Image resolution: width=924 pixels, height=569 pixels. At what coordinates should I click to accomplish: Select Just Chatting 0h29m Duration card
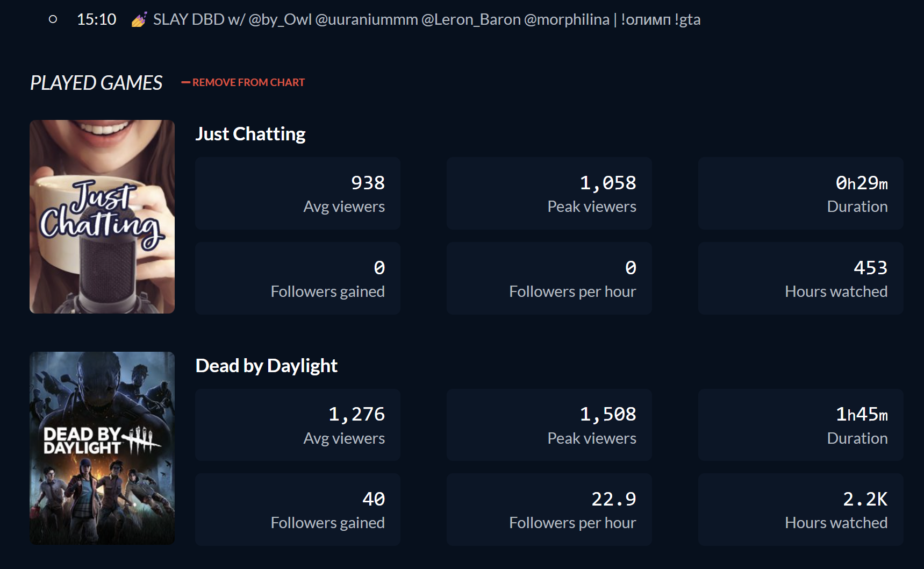[x=800, y=194]
